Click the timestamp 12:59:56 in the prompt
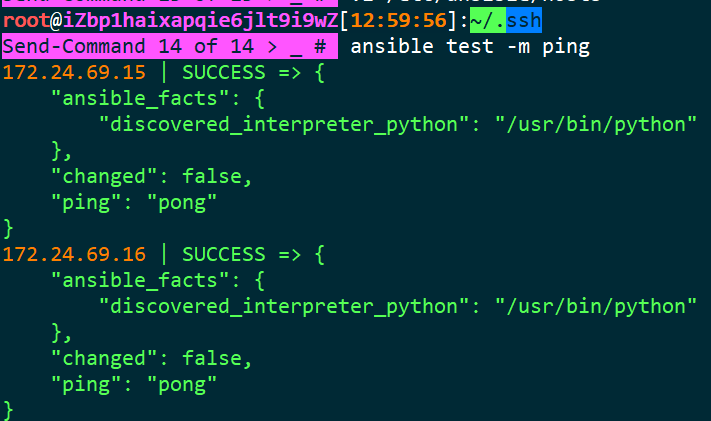The width and height of the screenshot is (711, 421). [x=399, y=20]
